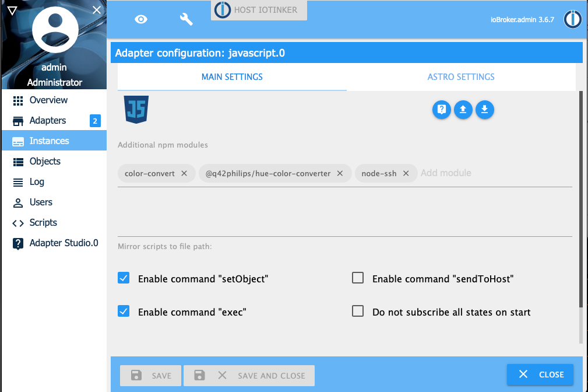
Task: Click the round download arrow button
Action: tap(484, 110)
